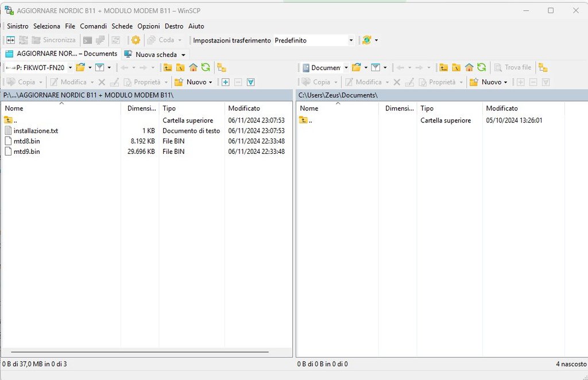Toggle the left panel file filter icon
The width and height of the screenshot is (588, 380).
[x=99, y=68]
